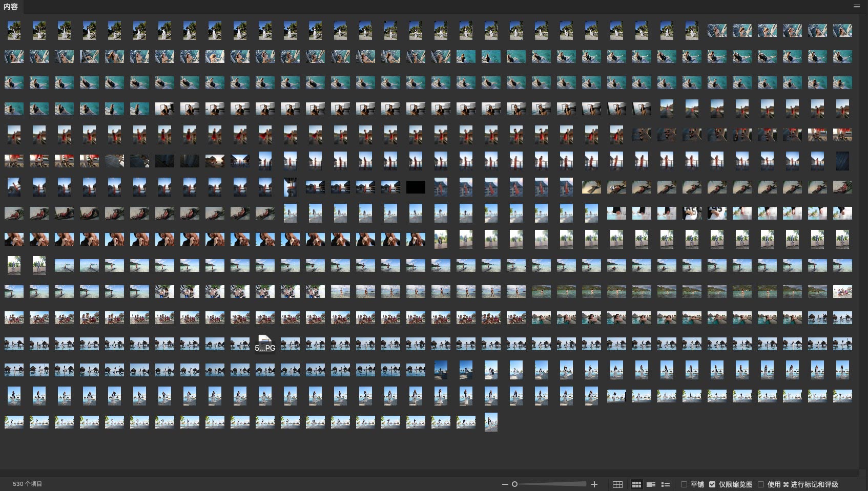Switch to thumbnails view icon

pyautogui.click(x=636, y=484)
